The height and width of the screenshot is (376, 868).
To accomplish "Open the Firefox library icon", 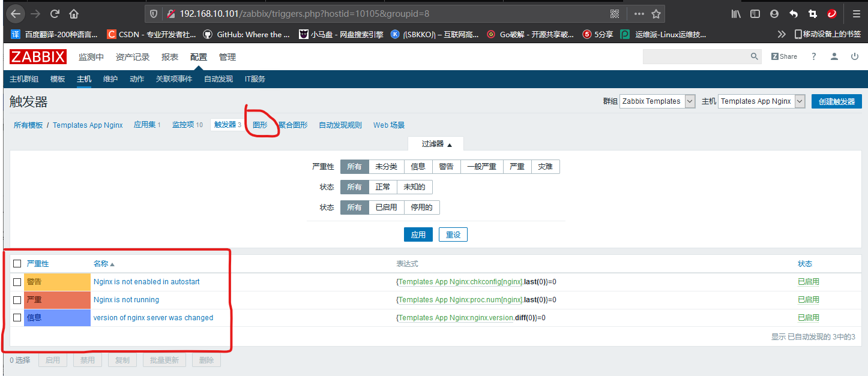I will pyautogui.click(x=736, y=13).
